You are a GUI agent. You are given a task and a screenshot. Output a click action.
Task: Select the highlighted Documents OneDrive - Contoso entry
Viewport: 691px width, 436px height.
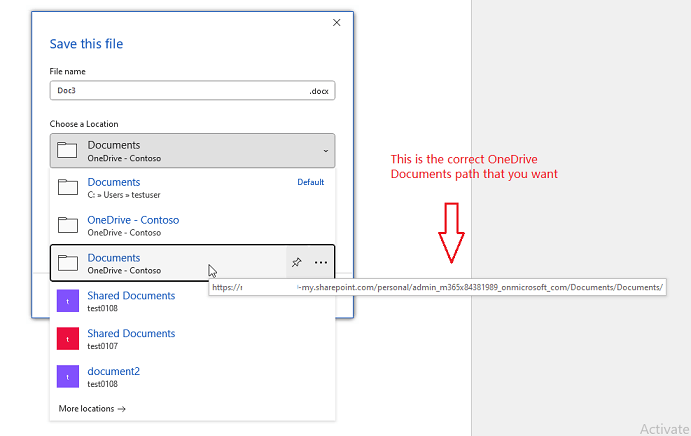point(192,263)
